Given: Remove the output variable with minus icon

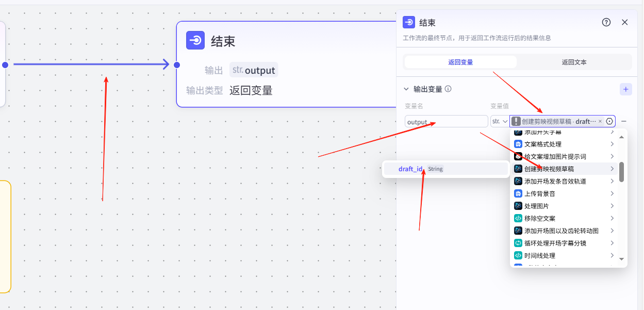Looking at the screenshot, I should click(x=624, y=121).
